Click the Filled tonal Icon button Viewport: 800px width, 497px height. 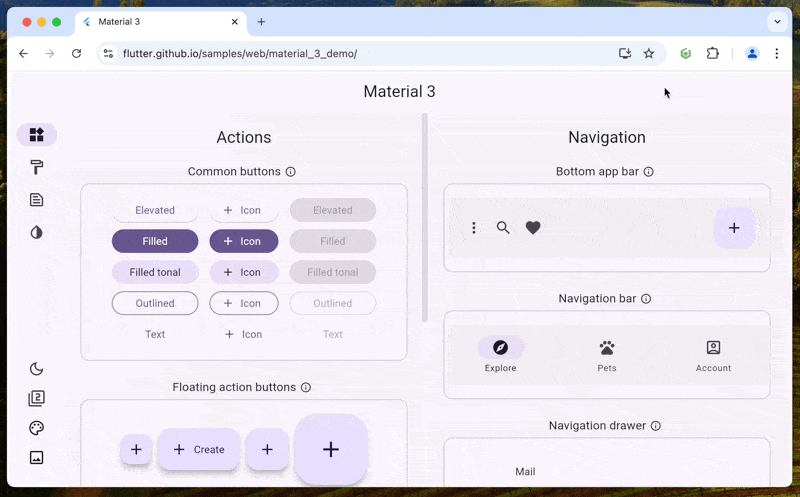244,272
